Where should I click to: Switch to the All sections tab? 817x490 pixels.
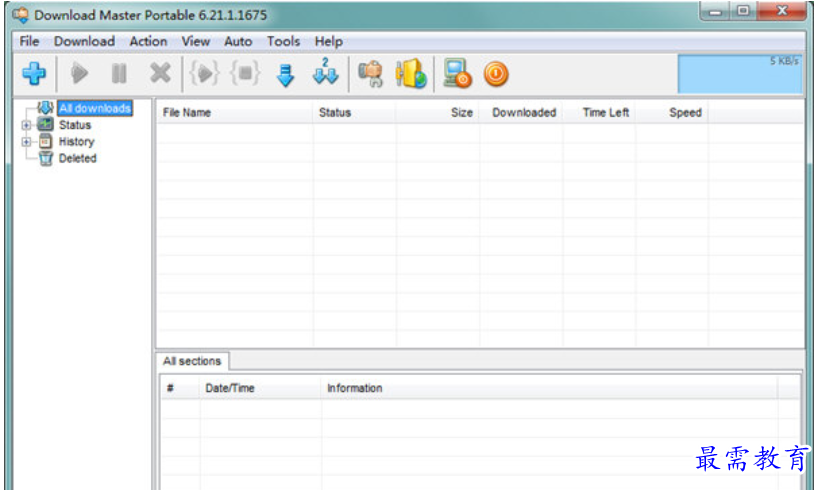click(192, 361)
